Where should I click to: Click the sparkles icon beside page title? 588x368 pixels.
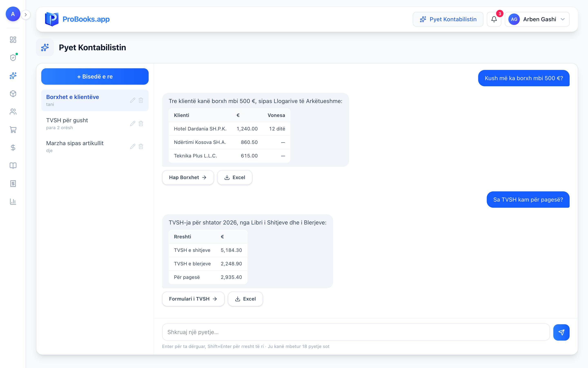click(45, 47)
